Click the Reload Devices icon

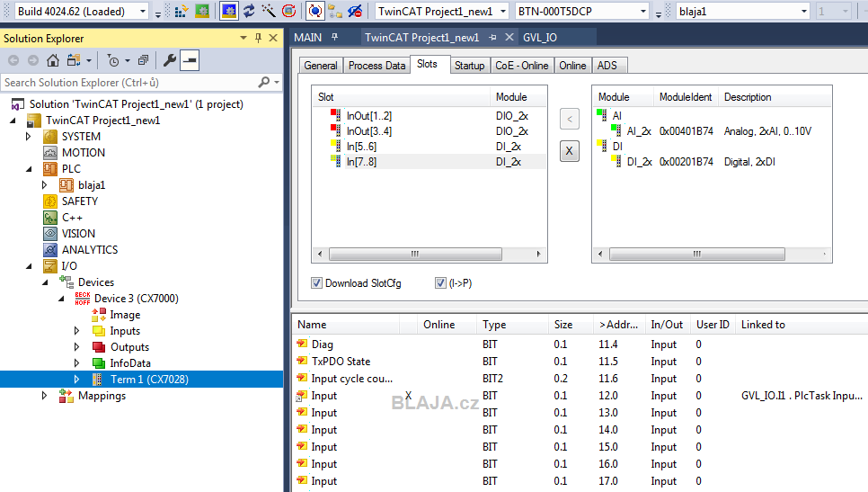(x=249, y=11)
